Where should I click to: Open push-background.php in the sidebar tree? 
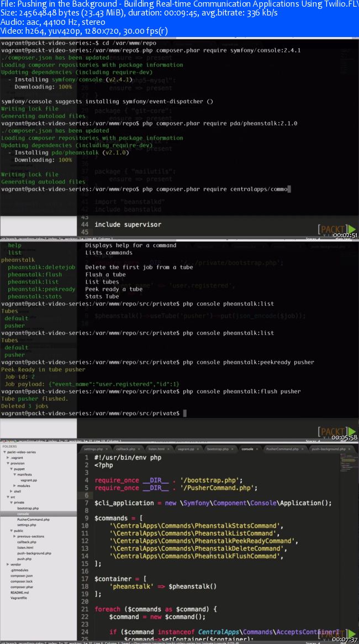34,553
